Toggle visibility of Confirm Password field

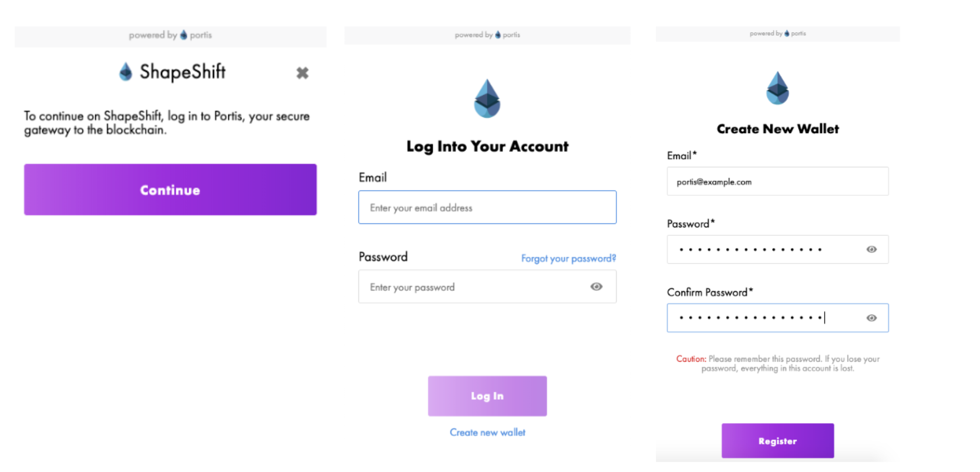[871, 318]
